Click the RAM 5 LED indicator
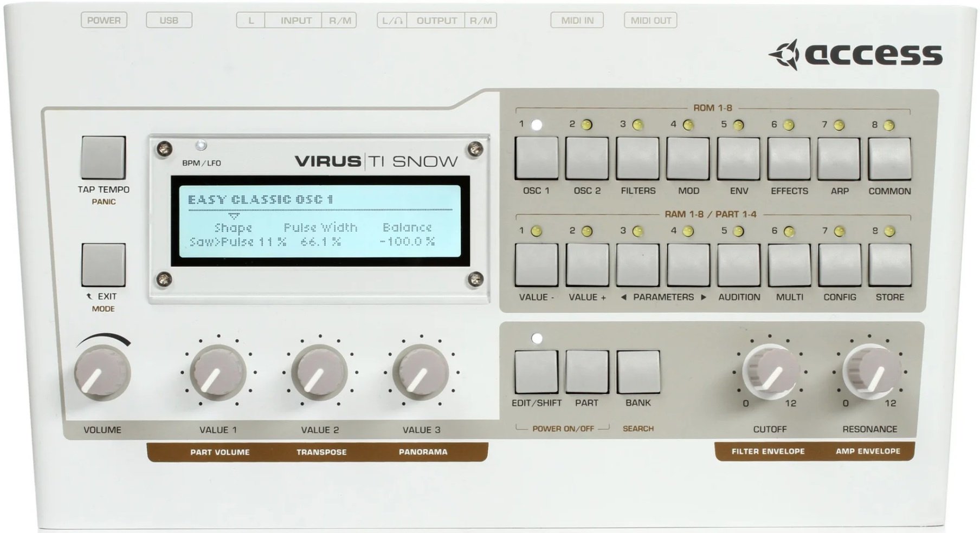 (738, 231)
